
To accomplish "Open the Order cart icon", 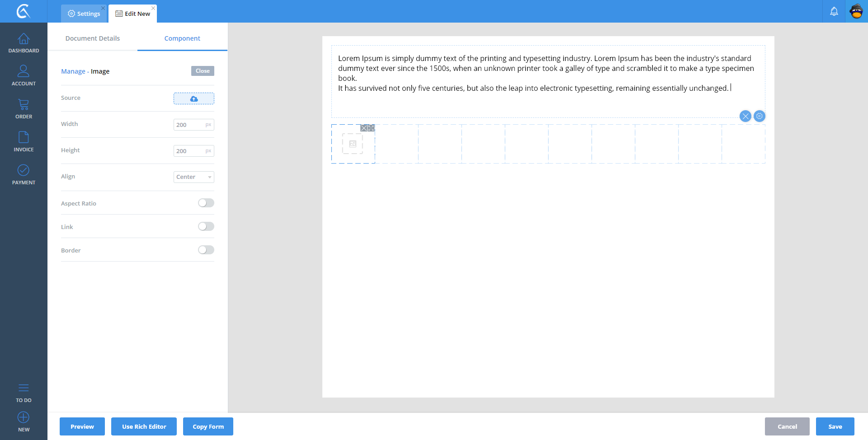I will [24, 109].
